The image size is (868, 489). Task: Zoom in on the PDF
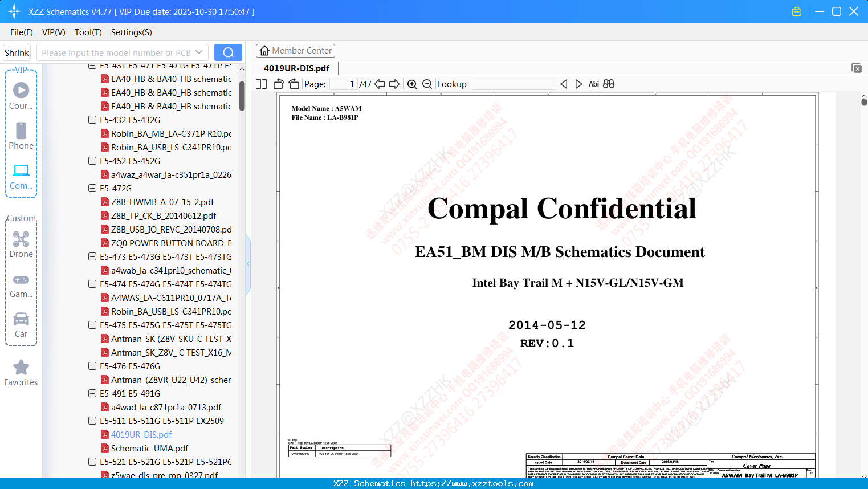412,84
